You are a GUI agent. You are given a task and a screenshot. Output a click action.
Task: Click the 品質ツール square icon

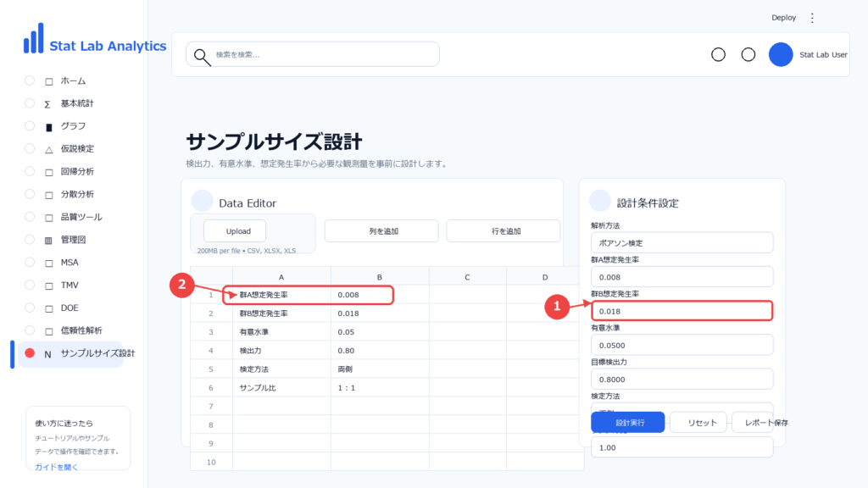[48, 218]
